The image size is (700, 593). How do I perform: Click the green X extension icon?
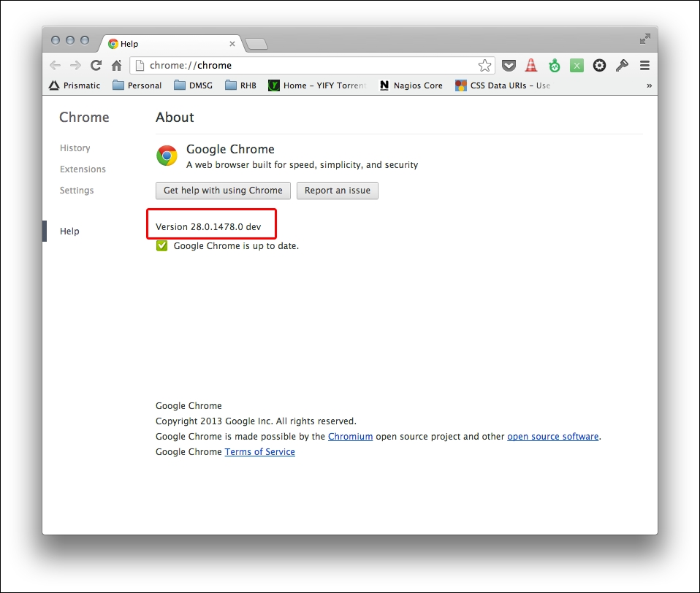pos(577,66)
